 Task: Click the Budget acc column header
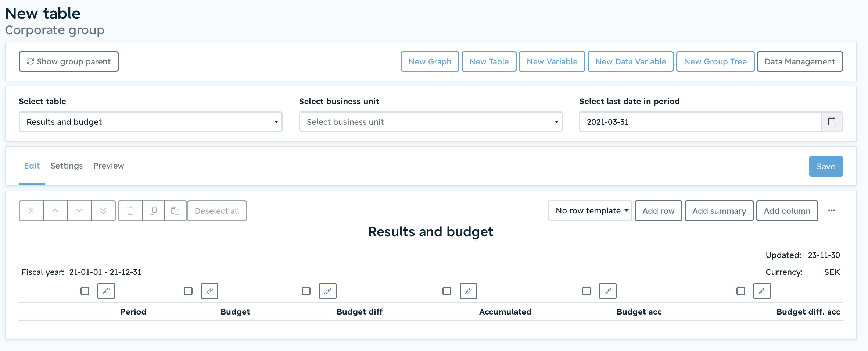639,312
